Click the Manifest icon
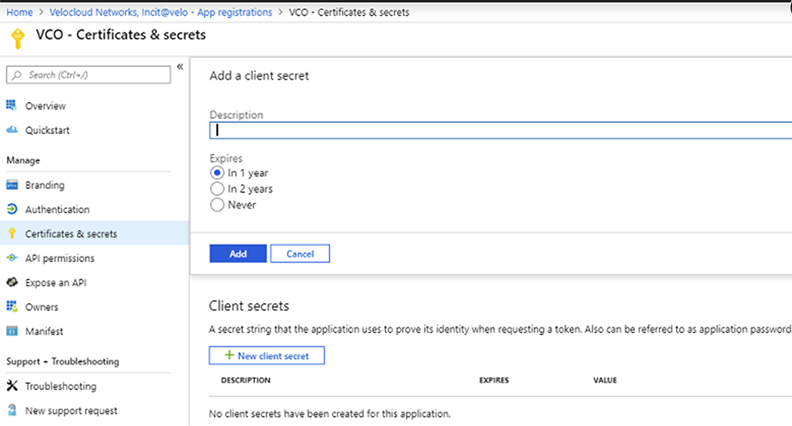This screenshot has height=426, width=792. [x=12, y=331]
